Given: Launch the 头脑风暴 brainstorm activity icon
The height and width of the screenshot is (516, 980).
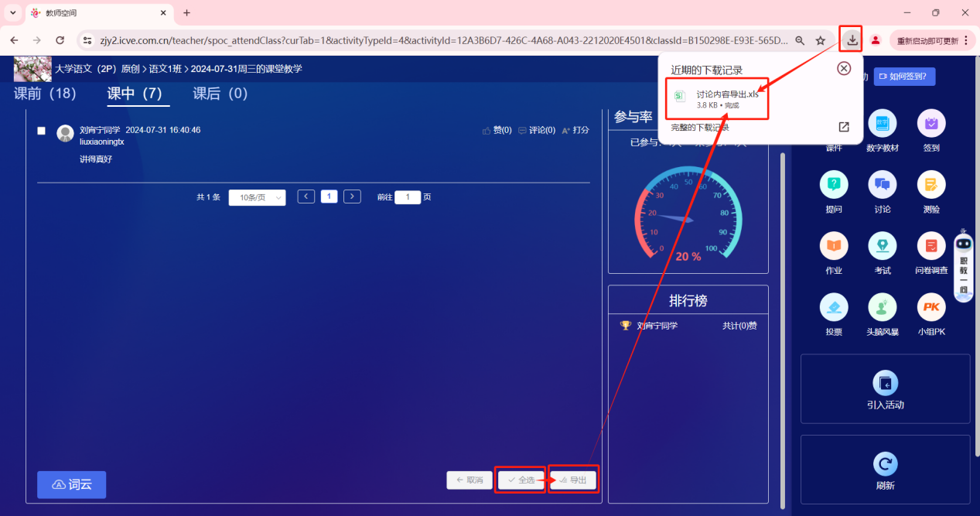Looking at the screenshot, I should click(882, 307).
